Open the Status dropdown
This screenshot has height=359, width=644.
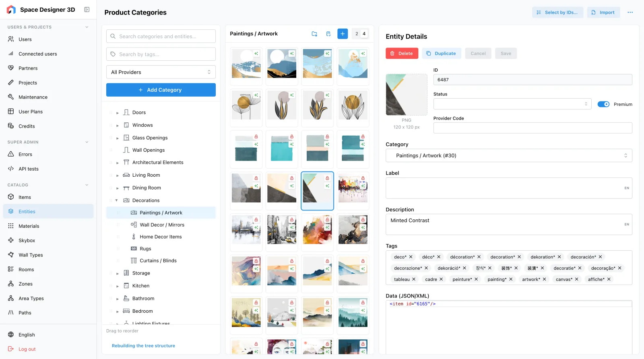pos(512,104)
